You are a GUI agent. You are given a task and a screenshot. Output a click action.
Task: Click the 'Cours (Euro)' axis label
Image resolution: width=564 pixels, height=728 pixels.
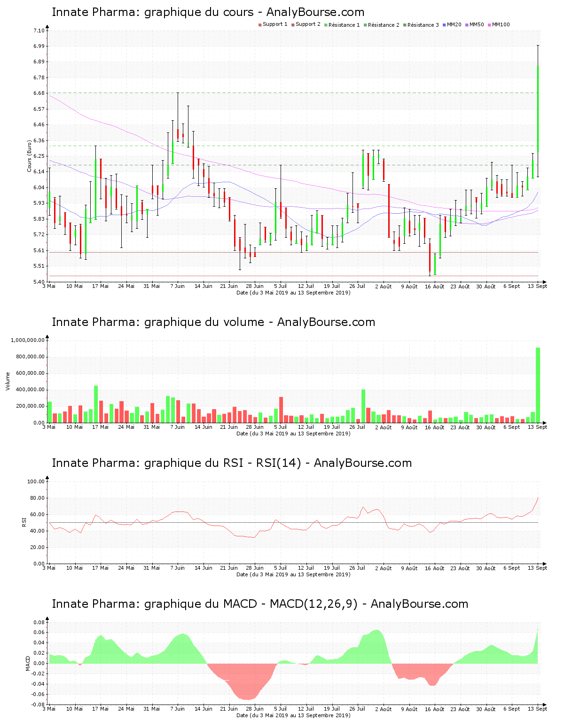click(29, 156)
